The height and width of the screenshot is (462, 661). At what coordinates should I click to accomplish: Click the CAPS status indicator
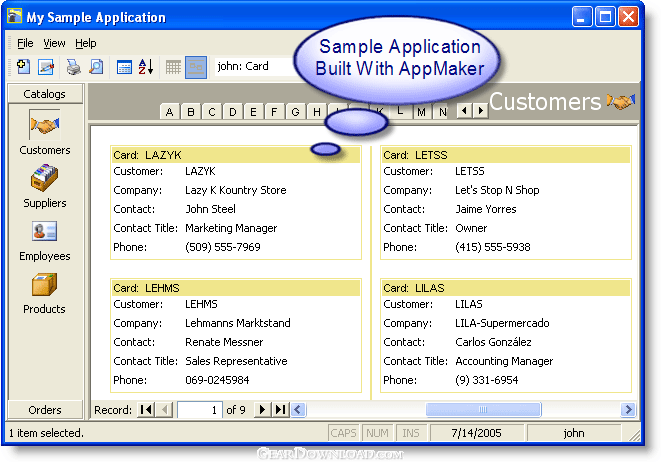click(343, 433)
